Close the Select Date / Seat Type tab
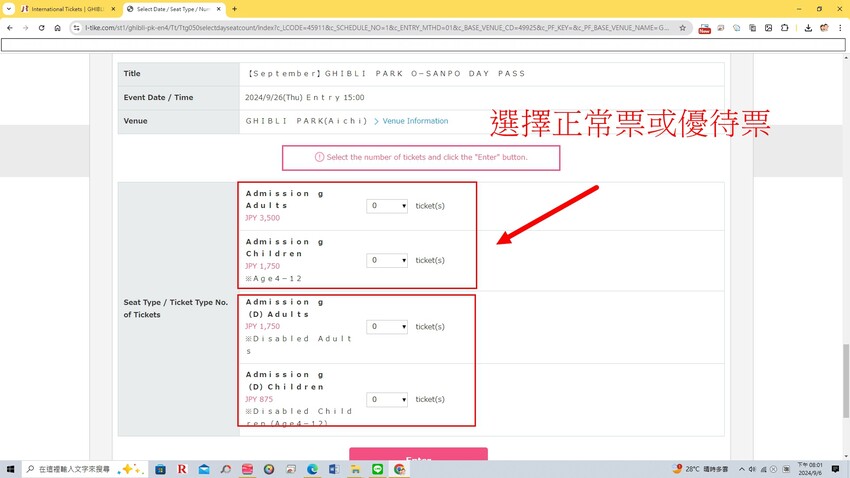Viewport: 850px width, 478px height. coord(218,9)
